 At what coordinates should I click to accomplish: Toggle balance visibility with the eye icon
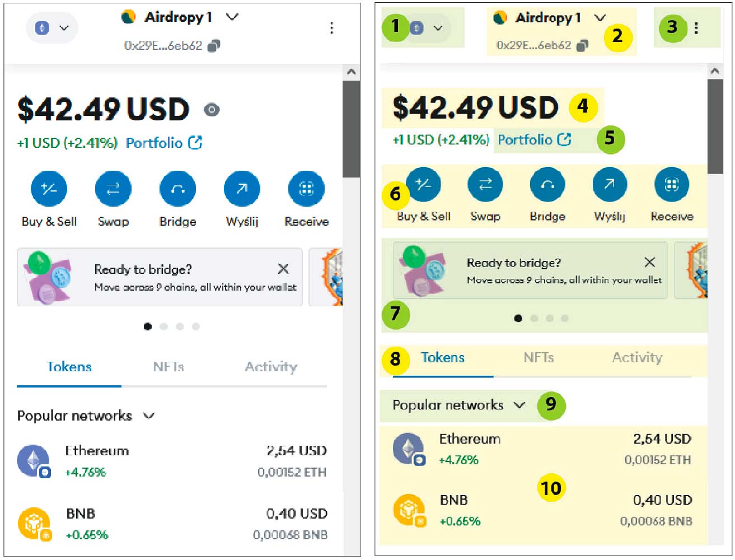[212, 110]
